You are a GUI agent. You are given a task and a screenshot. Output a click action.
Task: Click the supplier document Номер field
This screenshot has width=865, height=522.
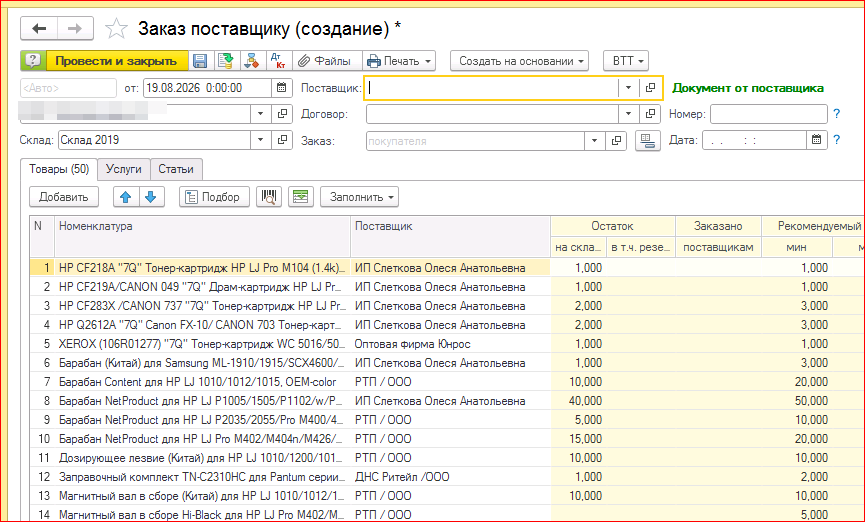pyautogui.click(x=768, y=114)
